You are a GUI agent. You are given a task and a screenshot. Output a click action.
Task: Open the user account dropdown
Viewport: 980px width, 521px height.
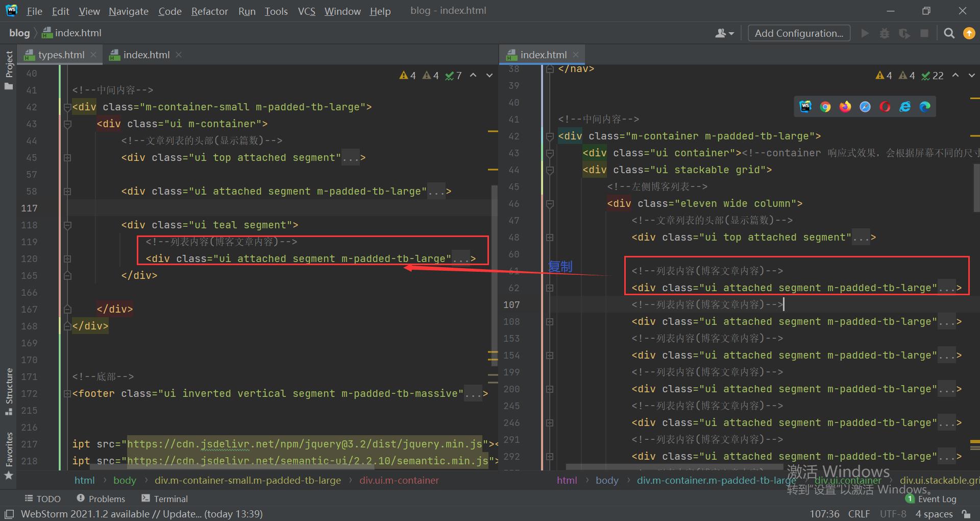coord(724,33)
